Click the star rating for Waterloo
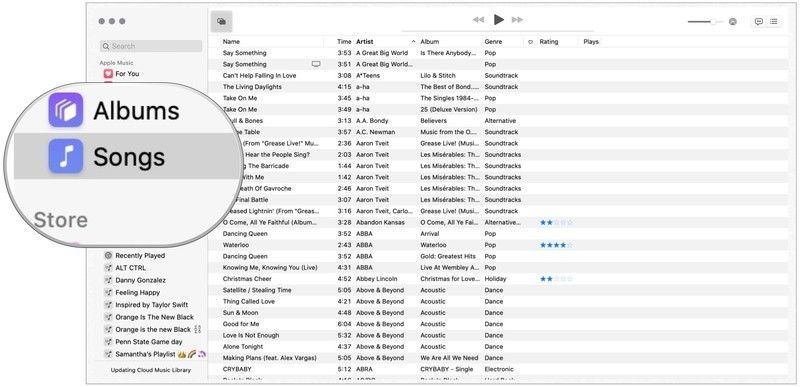800x387 pixels. tap(556, 245)
